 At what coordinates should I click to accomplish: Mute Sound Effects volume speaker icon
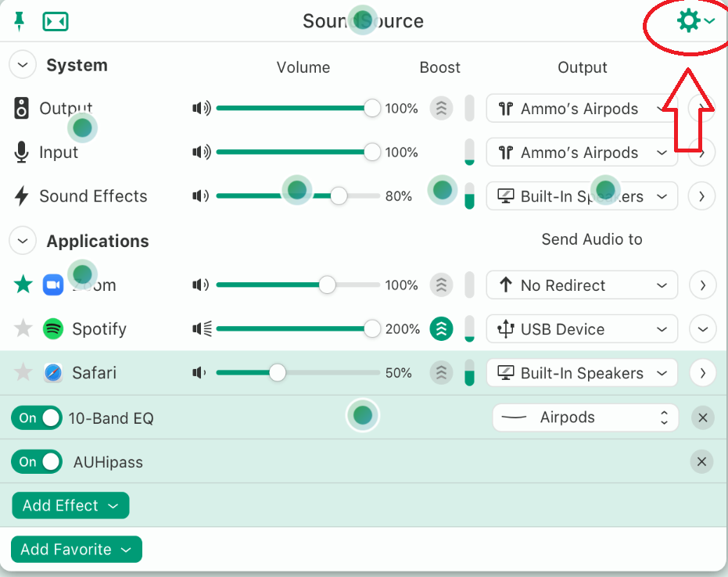tap(200, 196)
